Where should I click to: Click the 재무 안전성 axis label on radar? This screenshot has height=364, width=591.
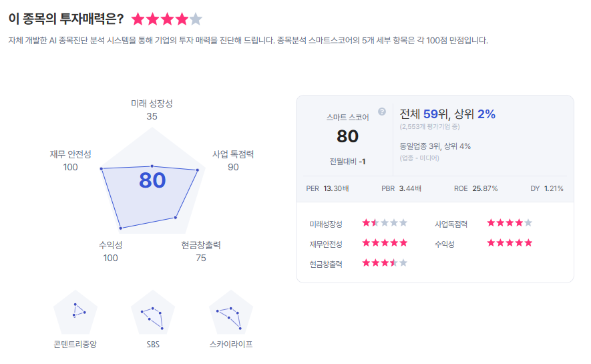71,154
